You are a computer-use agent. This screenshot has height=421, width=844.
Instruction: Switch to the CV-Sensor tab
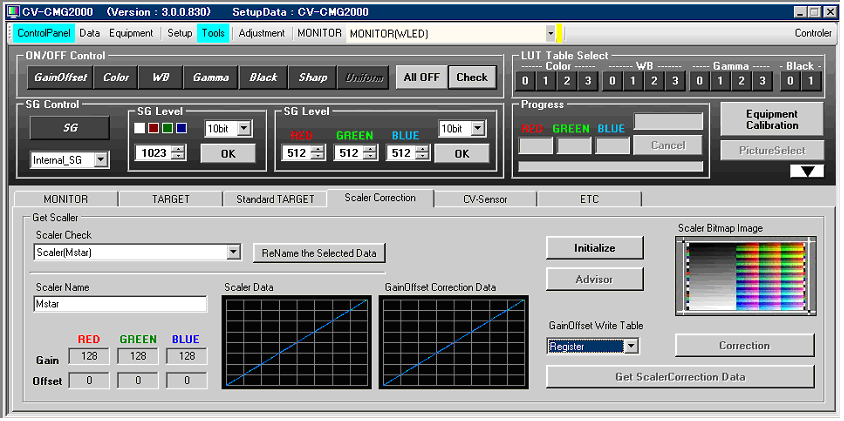point(485,199)
